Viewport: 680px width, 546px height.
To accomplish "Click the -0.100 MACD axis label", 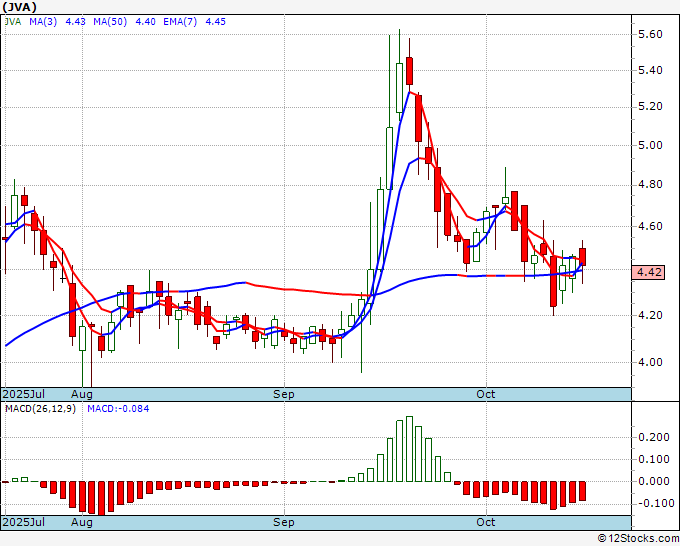I will pyautogui.click(x=654, y=503).
